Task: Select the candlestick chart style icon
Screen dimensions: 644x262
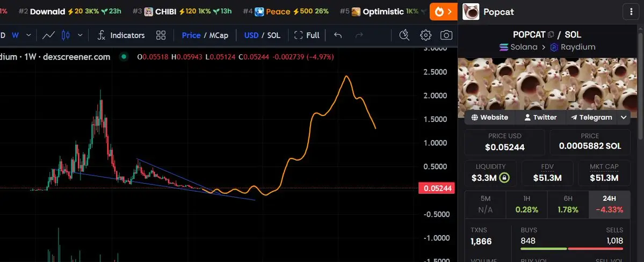Action: coord(66,35)
